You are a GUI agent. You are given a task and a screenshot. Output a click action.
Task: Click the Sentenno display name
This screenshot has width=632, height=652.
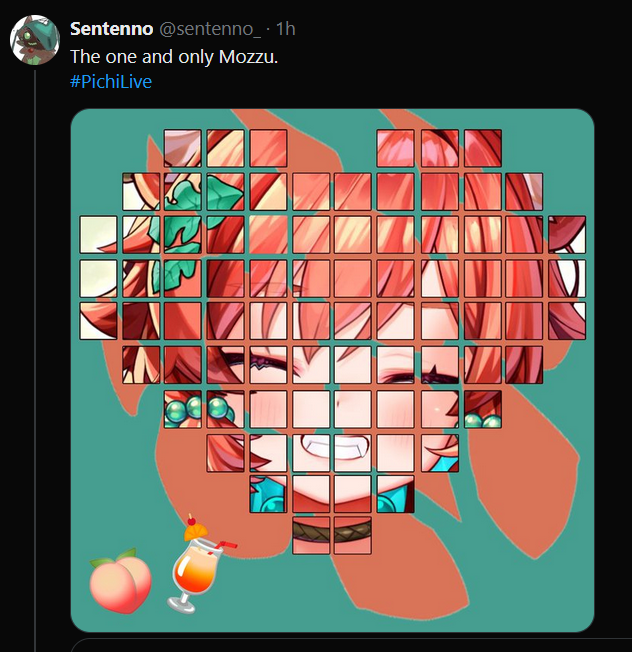(111, 29)
